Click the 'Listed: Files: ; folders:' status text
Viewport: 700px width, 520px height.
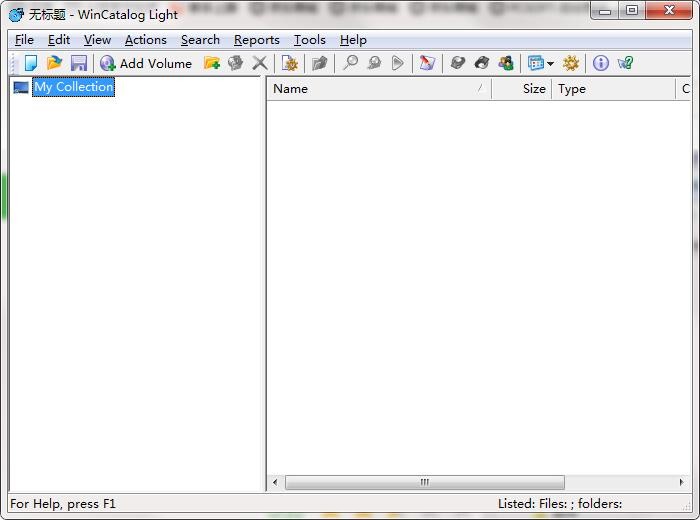click(560, 504)
